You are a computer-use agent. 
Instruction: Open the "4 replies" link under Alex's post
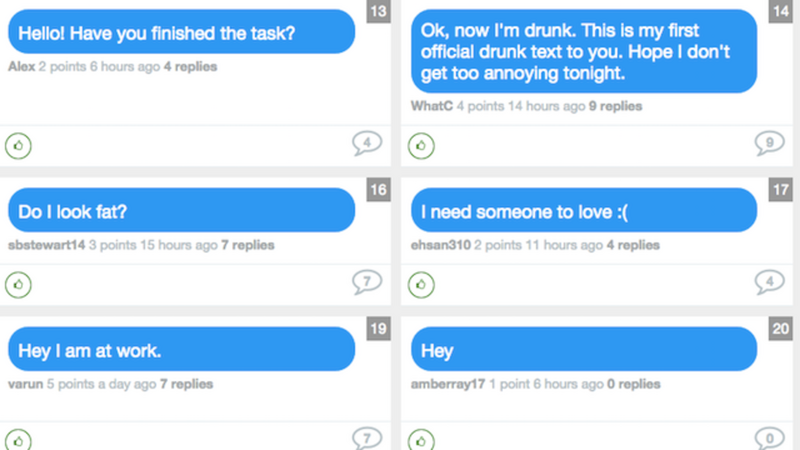coord(190,67)
